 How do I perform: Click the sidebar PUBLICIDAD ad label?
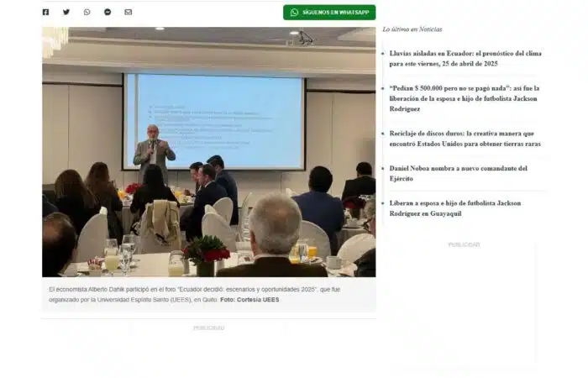[464, 245]
